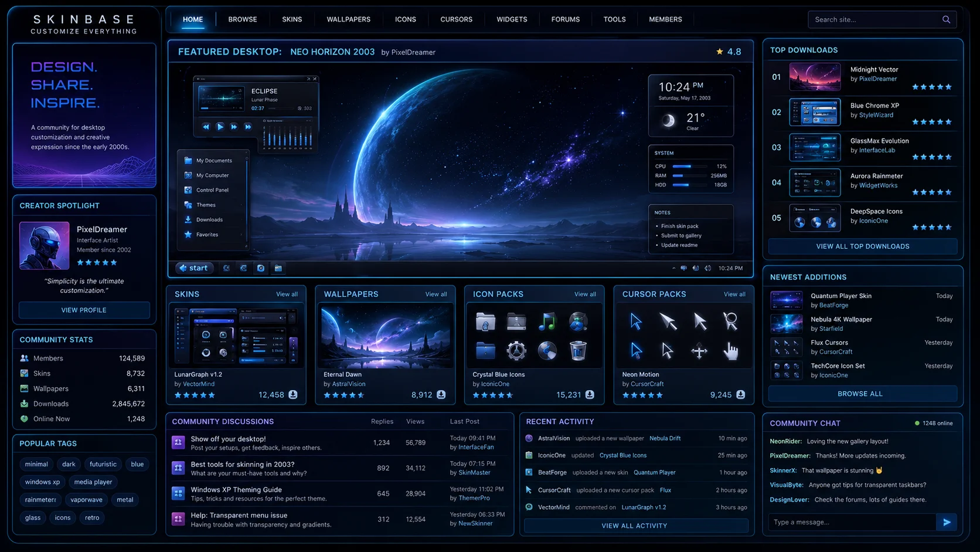Select the windows xp tag
The image size is (980, 552).
coord(42,482)
